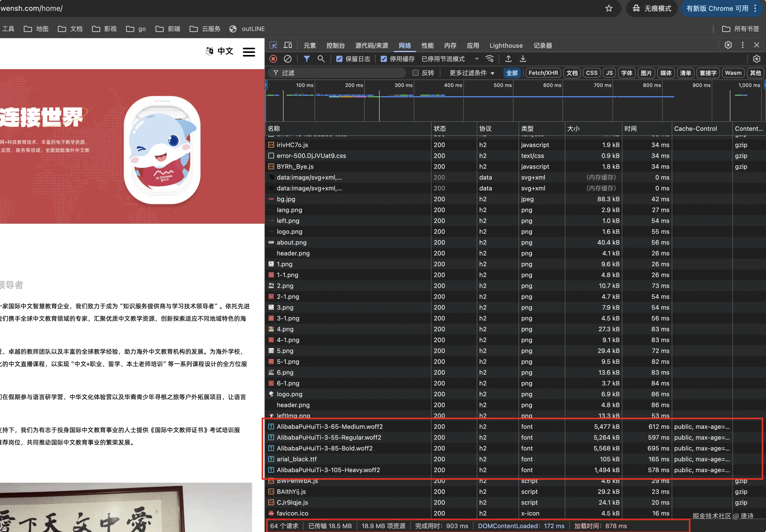Open the network search magnifier

pyautogui.click(x=321, y=59)
